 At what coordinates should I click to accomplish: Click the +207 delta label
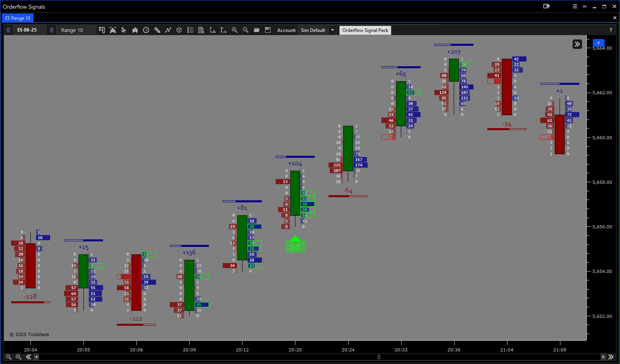coord(454,52)
